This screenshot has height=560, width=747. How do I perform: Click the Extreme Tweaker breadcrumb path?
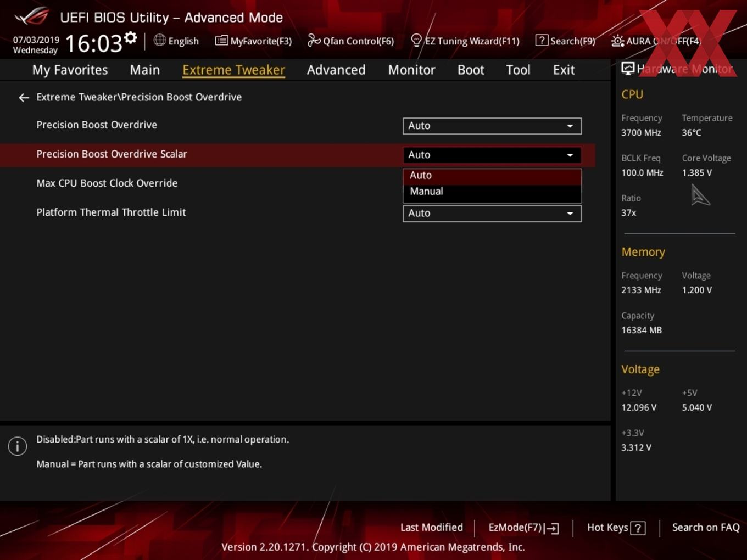139,97
